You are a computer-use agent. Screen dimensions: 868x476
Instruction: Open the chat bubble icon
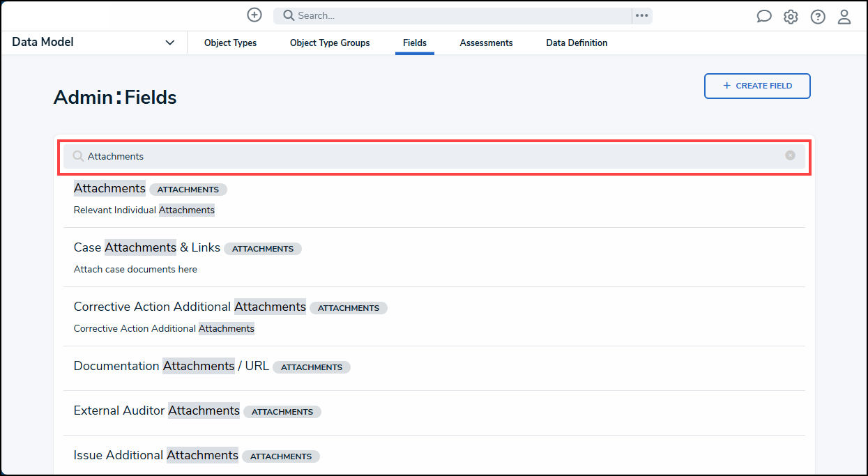tap(764, 17)
